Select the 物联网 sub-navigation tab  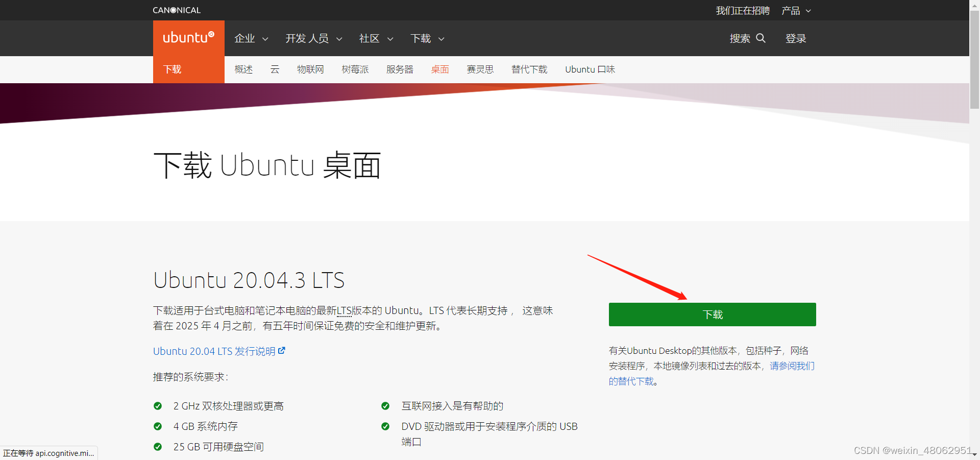click(310, 69)
